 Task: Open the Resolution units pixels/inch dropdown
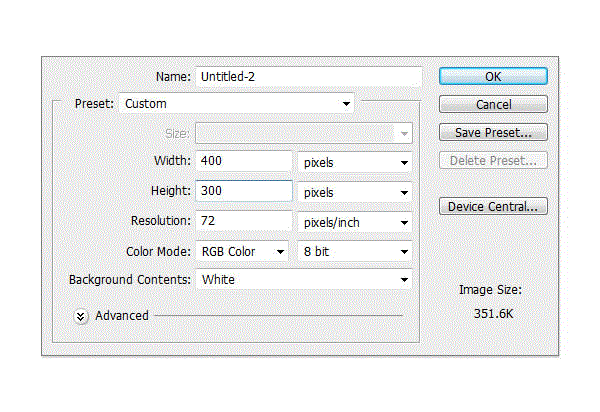tap(355, 222)
